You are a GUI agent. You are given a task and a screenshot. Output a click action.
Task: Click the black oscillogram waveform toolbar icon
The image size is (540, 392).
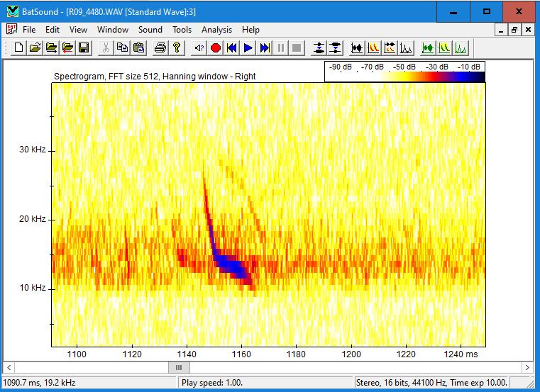(x=357, y=47)
